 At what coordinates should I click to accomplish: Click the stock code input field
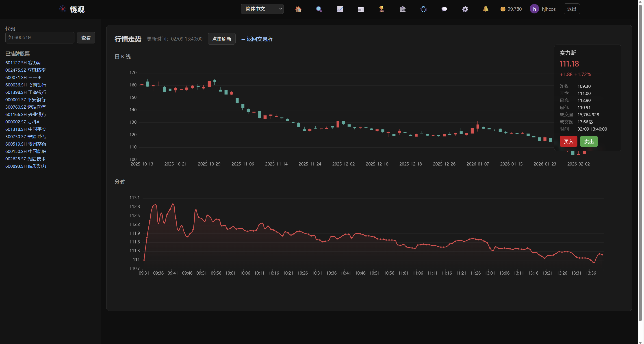tap(40, 38)
